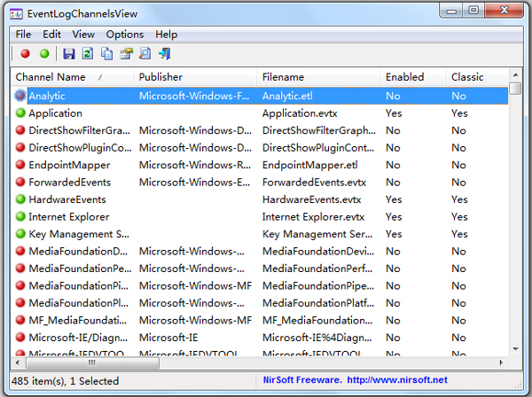
Task: Click filename Internet Explorer.evtx
Action: coord(314,217)
